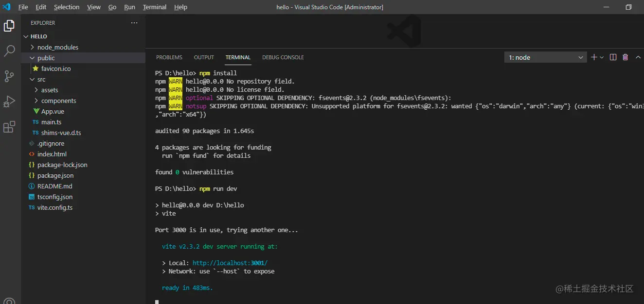
Task: Click the VS Code logo icon
Action: tap(6, 7)
